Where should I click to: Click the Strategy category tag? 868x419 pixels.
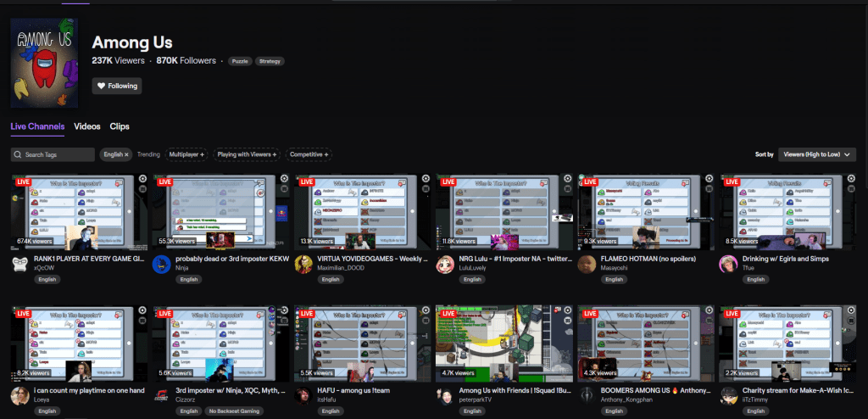click(x=270, y=62)
